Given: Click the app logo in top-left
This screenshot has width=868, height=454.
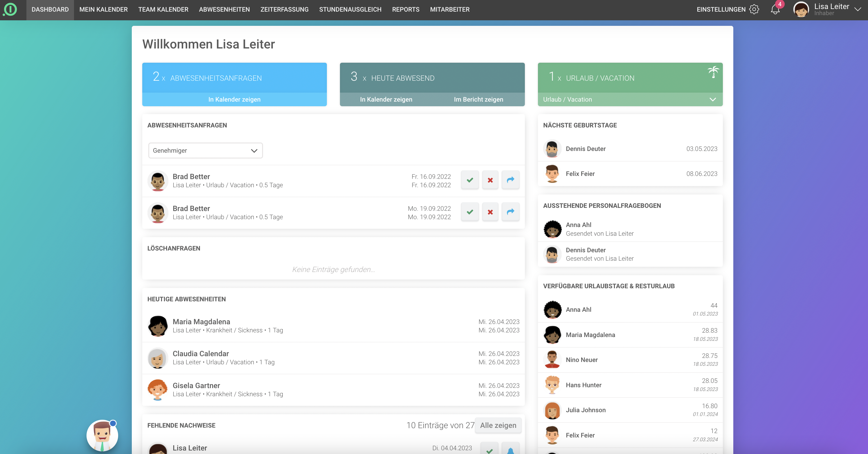Looking at the screenshot, I should click(10, 10).
